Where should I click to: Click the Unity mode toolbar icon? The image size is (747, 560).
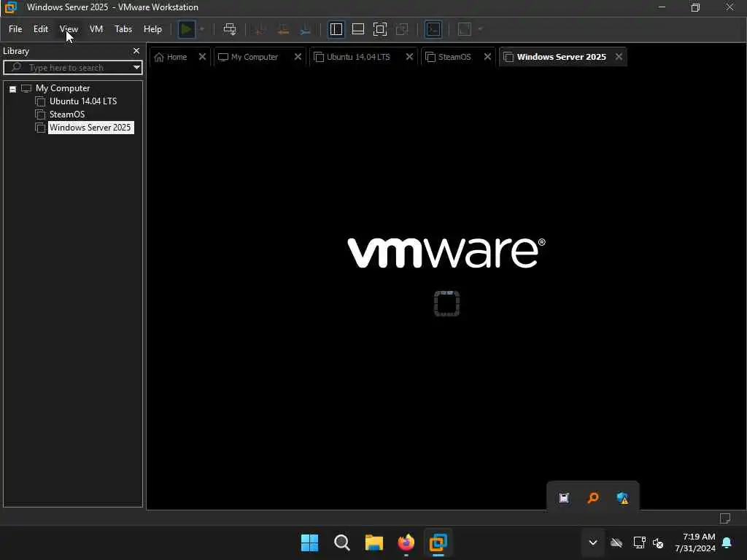(402, 29)
